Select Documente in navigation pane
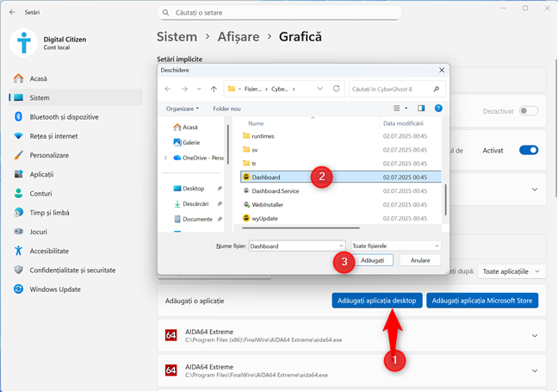The image size is (558, 392). pos(193,219)
